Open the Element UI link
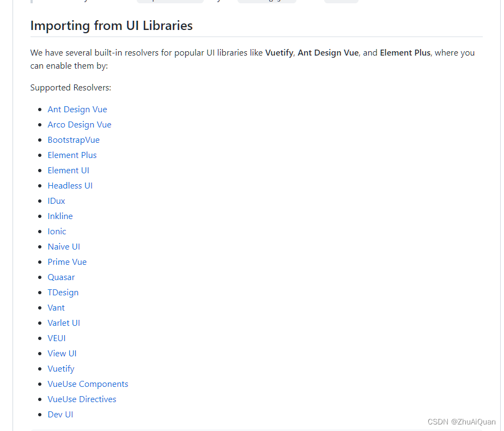This screenshot has width=504, height=431. (x=69, y=171)
